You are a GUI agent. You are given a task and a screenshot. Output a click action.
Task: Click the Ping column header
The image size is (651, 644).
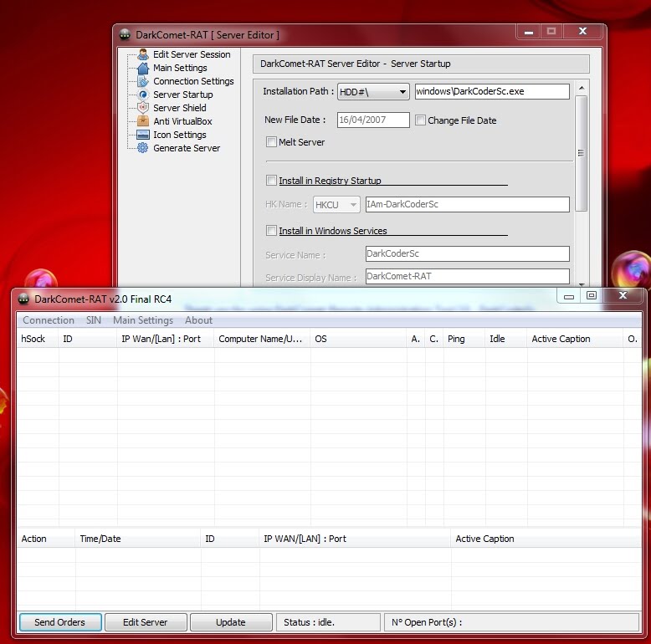point(464,339)
